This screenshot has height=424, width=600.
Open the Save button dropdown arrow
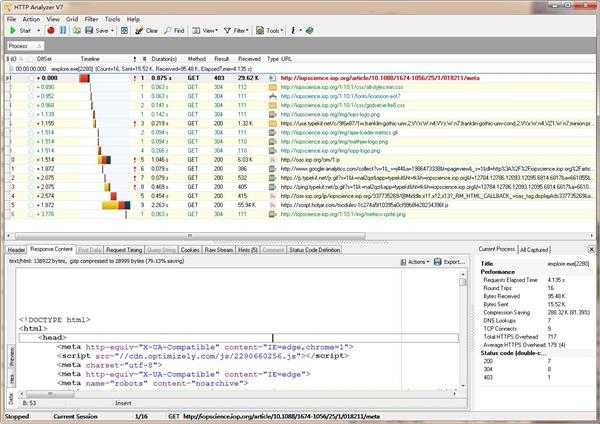click(112, 31)
